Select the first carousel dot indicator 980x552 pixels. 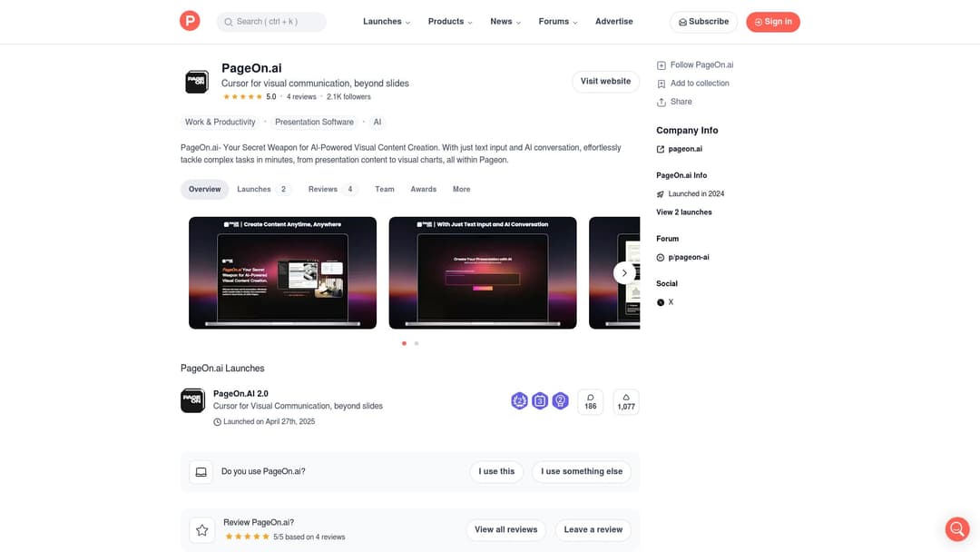pos(404,344)
